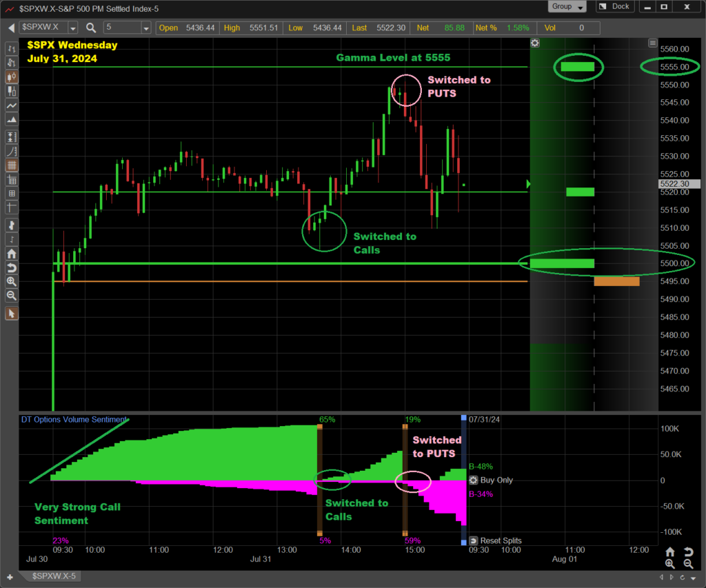The image size is (706, 588).
Task: Click zoom in magnifier on left toolbar
Action: coord(12,281)
